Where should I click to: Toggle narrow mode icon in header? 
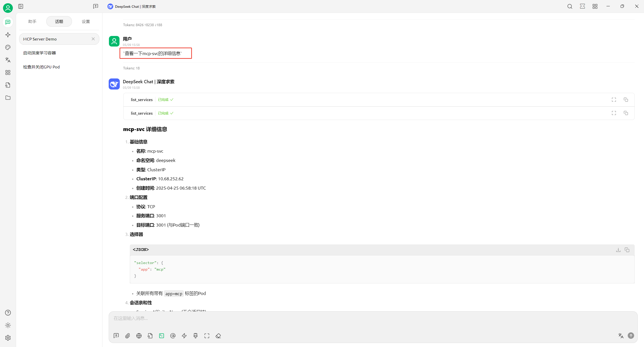[x=582, y=6]
